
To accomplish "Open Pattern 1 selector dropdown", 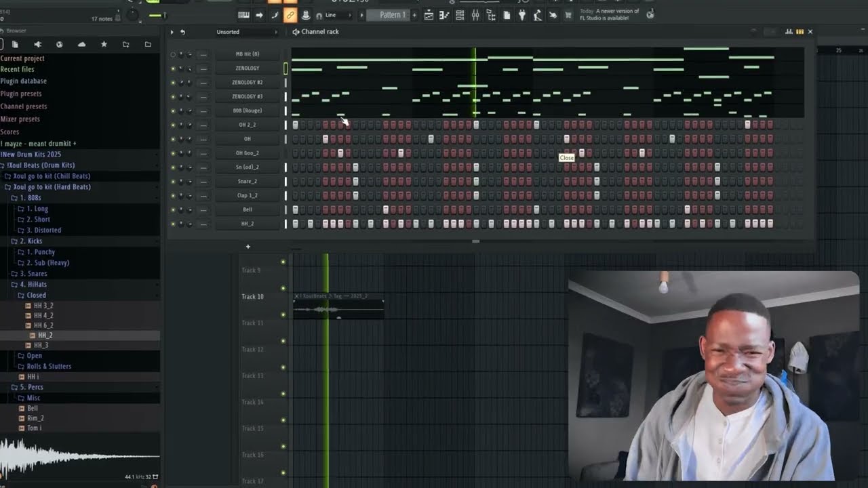I will click(387, 15).
